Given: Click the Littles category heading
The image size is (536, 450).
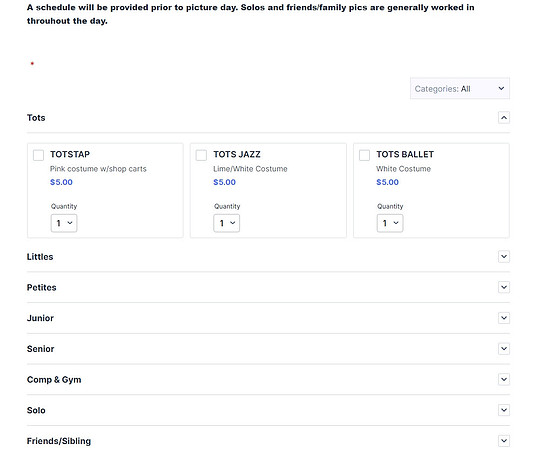Looking at the screenshot, I should point(40,257).
